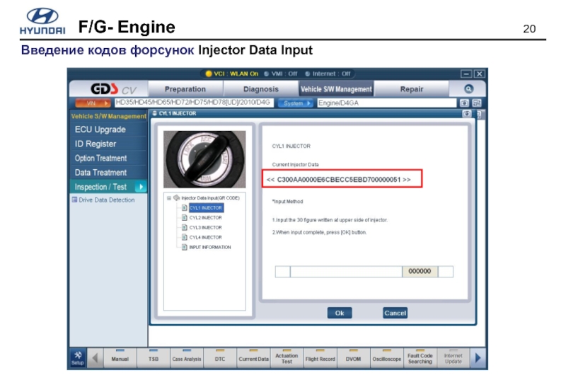Minimize the GDS window
566x392 pixels.
[466, 74]
